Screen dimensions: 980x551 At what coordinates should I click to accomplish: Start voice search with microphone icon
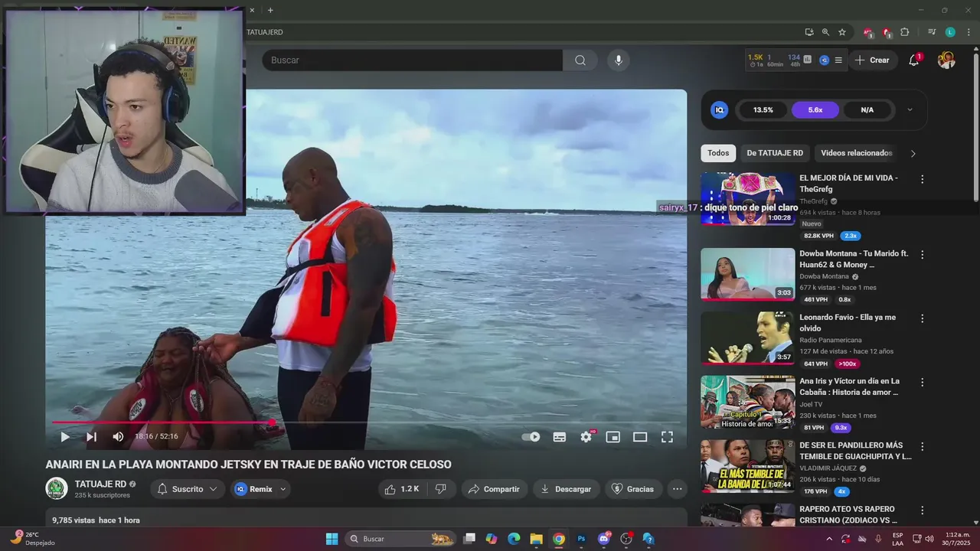619,60
